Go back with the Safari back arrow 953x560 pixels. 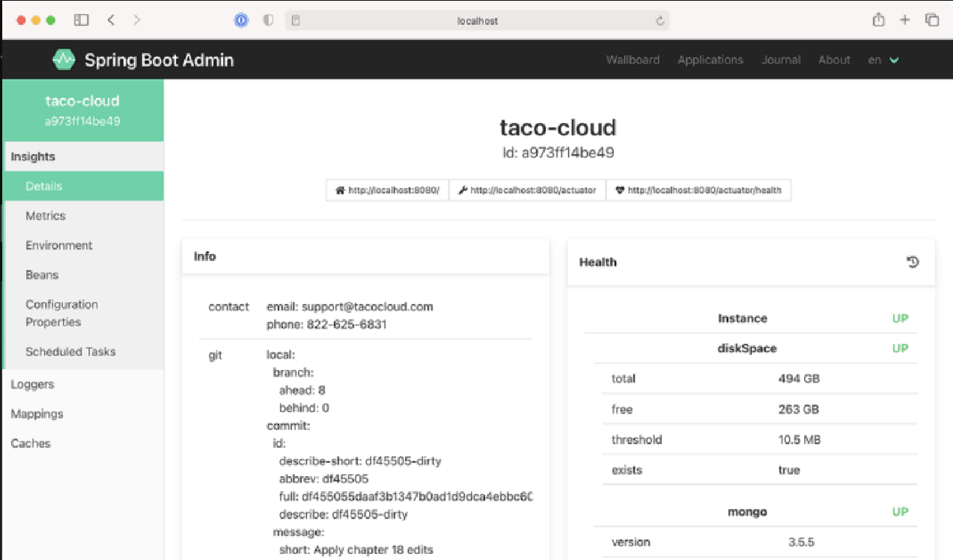111,20
